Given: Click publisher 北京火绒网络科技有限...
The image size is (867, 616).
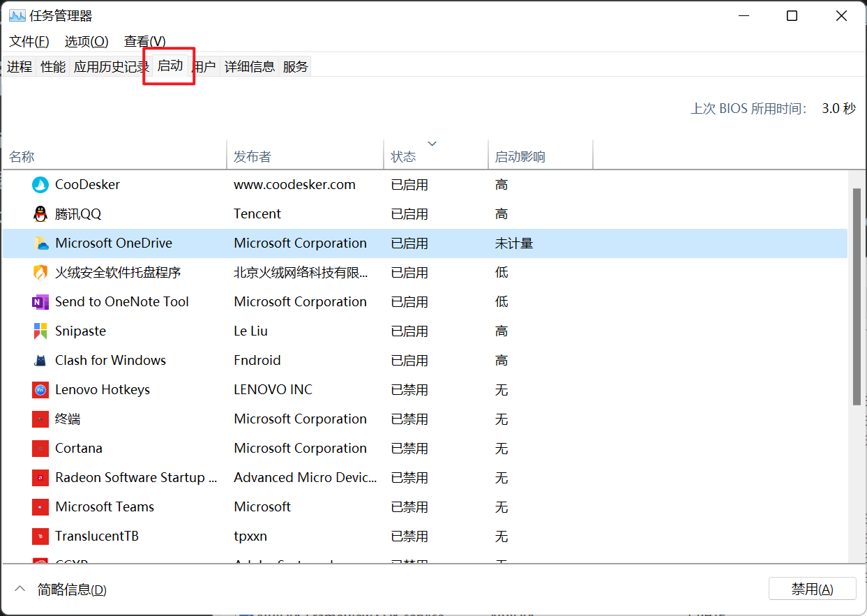Looking at the screenshot, I should pos(301,273).
